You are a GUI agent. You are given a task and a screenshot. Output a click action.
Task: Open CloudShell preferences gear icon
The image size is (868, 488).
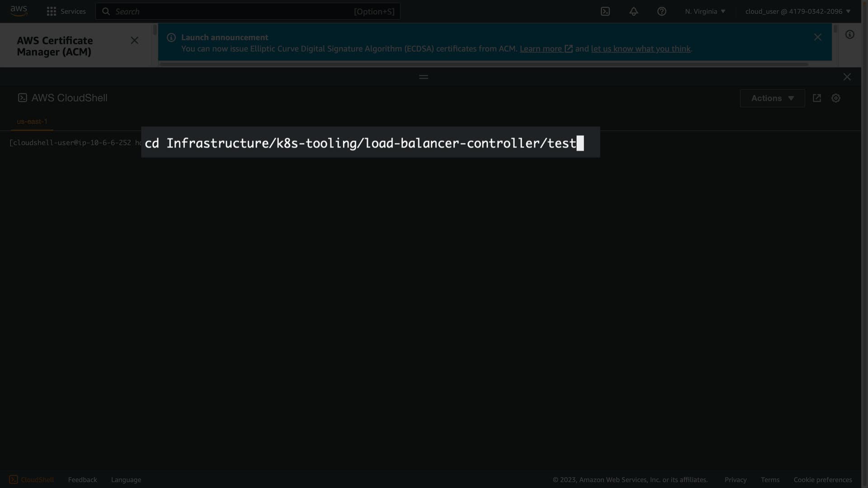click(x=835, y=98)
